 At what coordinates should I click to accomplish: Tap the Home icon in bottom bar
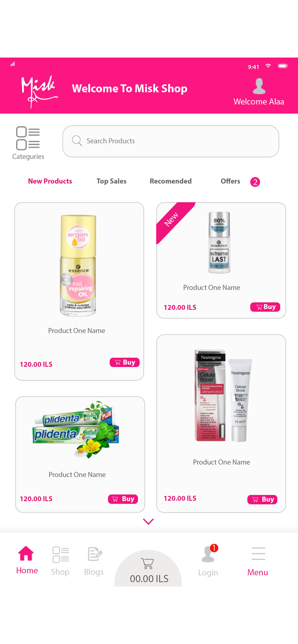pos(26,554)
